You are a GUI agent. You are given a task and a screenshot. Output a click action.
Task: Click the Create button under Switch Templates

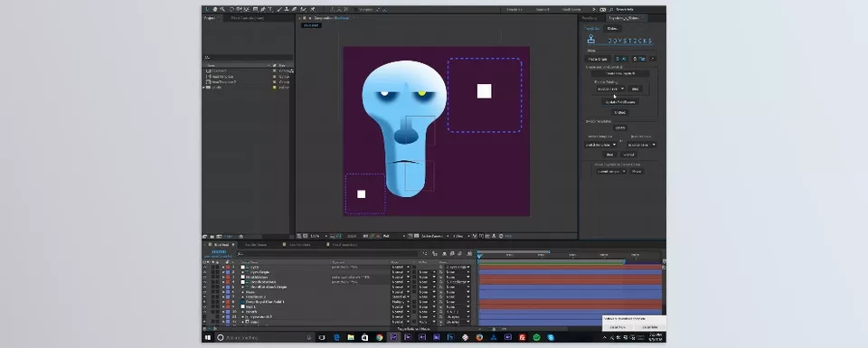tap(620, 127)
